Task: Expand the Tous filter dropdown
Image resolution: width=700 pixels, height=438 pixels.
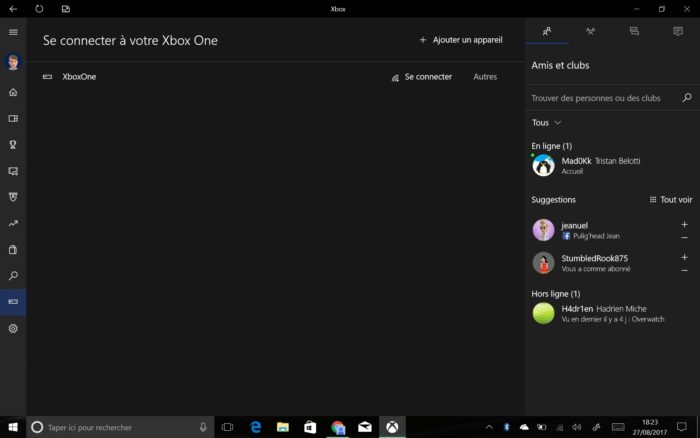Action: tap(546, 122)
